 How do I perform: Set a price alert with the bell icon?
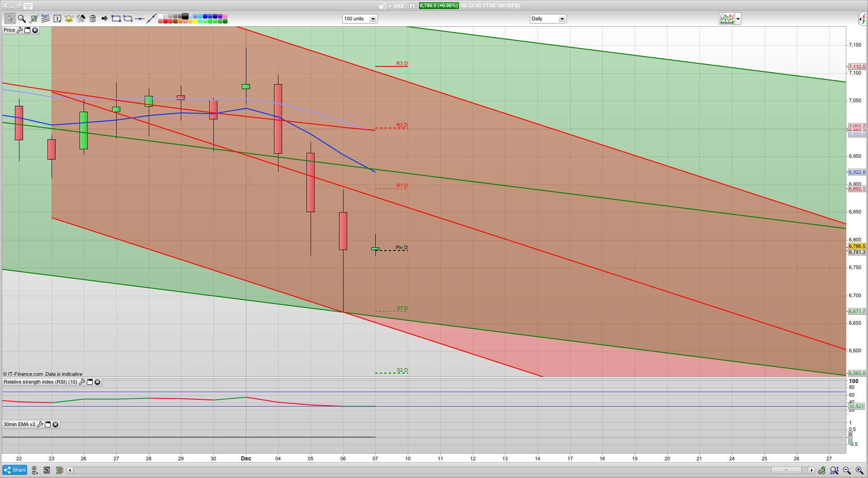point(69,19)
